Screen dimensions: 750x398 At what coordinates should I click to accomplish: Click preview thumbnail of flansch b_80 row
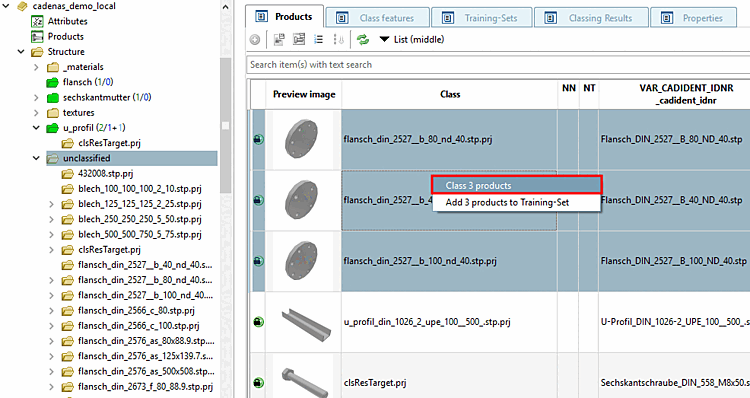point(301,139)
